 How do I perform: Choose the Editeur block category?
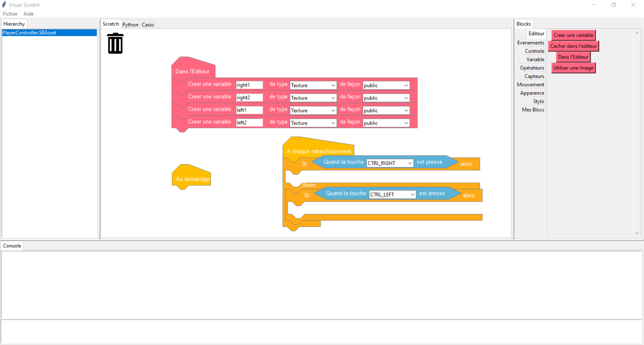tap(536, 33)
